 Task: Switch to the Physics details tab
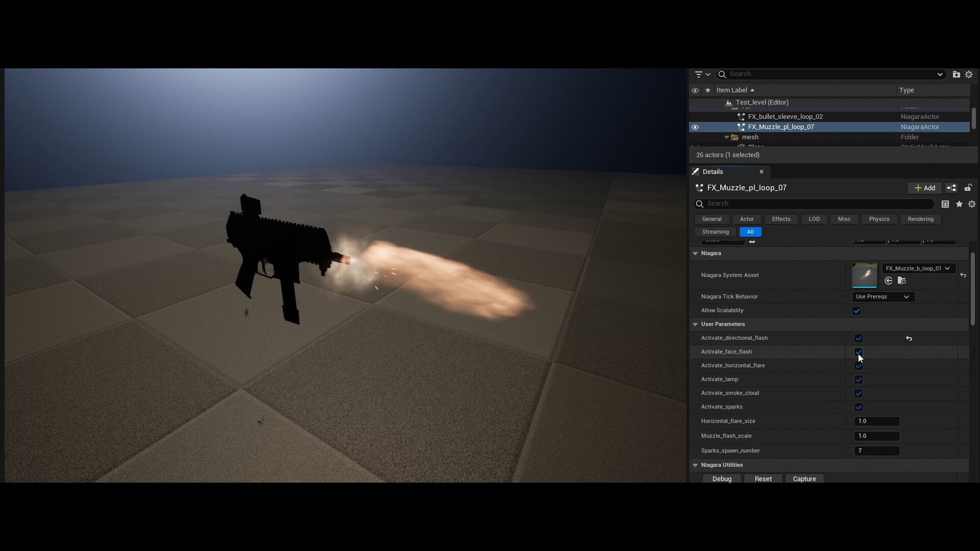(x=879, y=219)
